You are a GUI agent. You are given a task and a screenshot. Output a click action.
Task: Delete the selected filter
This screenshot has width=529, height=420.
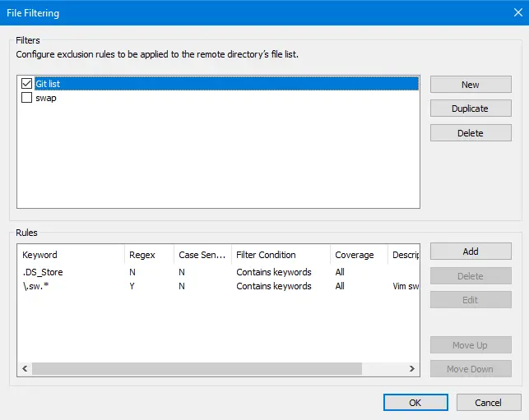pos(470,133)
